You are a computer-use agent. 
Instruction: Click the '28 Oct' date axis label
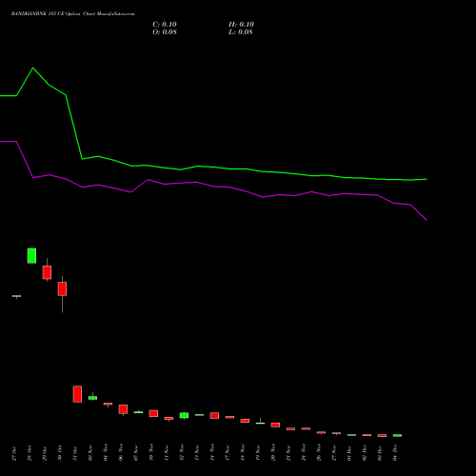30,453
